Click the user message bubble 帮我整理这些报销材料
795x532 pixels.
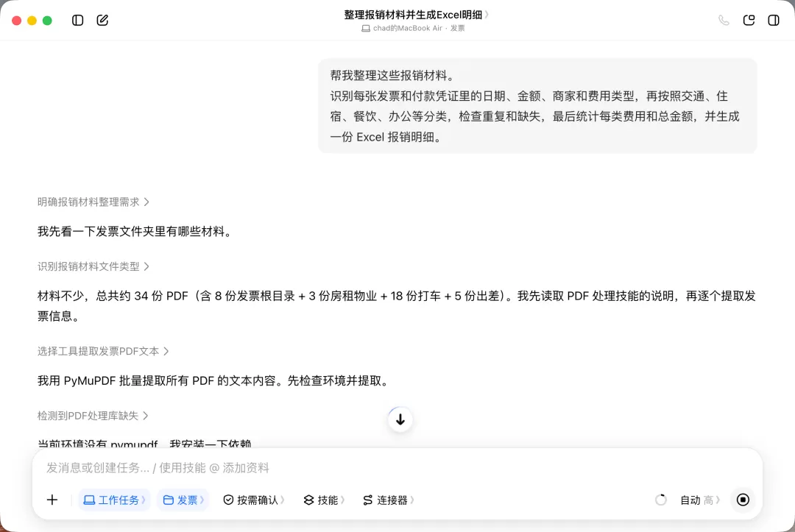(537, 106)
